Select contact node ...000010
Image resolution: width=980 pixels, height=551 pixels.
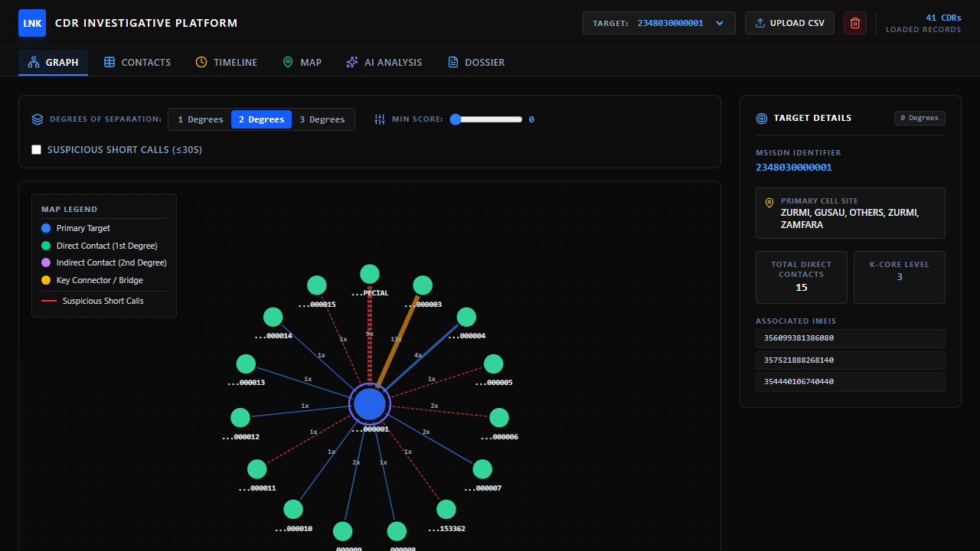pyautogui.click(x=293, y=509)
